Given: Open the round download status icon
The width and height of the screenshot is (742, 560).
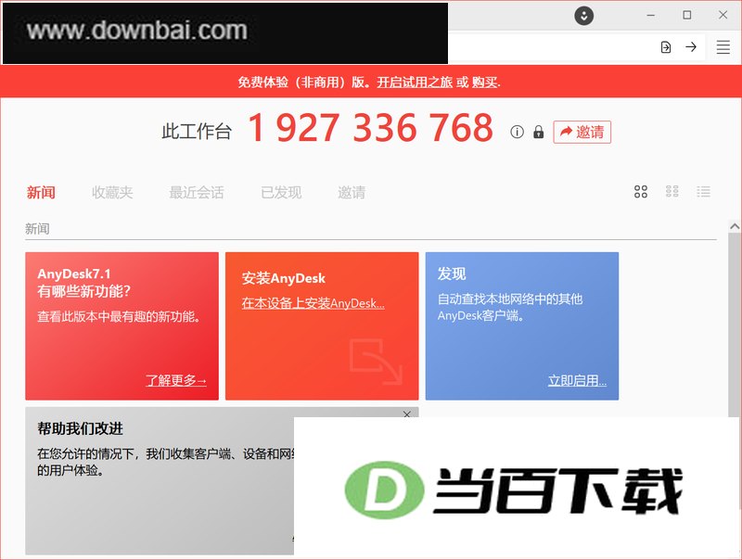Looking at the screenshot, I should point(584,16).
